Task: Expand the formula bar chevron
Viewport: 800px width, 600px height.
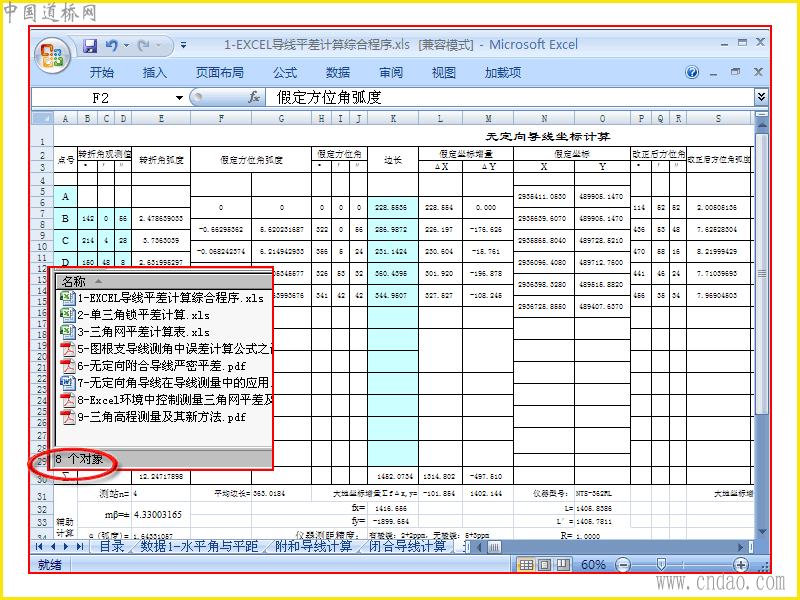Action: (761, 96)
